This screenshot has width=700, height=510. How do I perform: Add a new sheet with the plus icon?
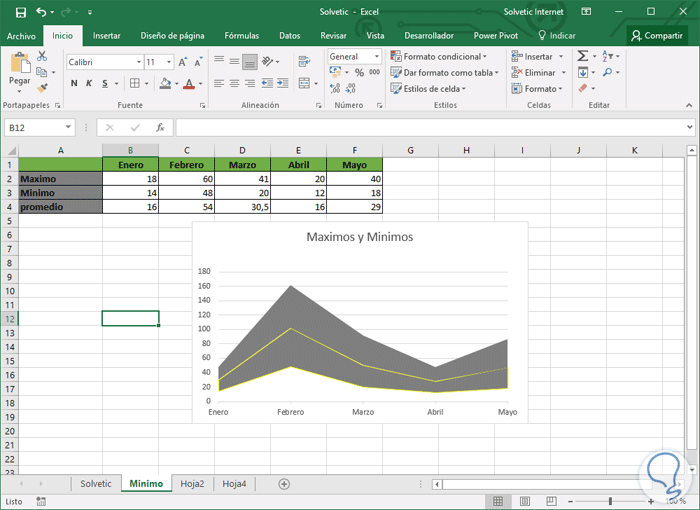[x=284, y=484]
